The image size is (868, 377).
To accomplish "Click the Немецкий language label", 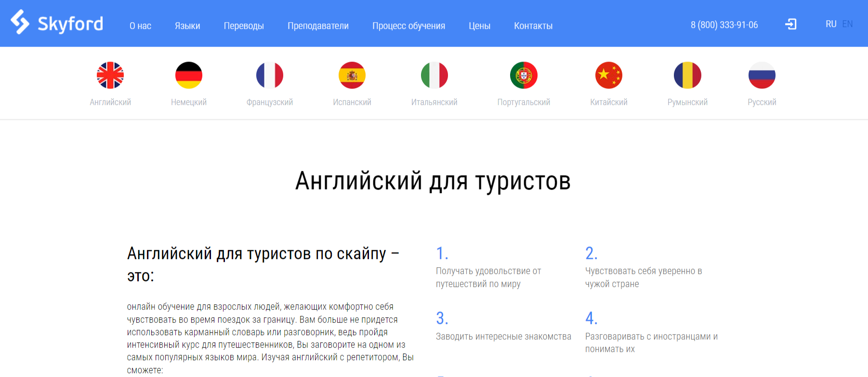I will [189, 102].
